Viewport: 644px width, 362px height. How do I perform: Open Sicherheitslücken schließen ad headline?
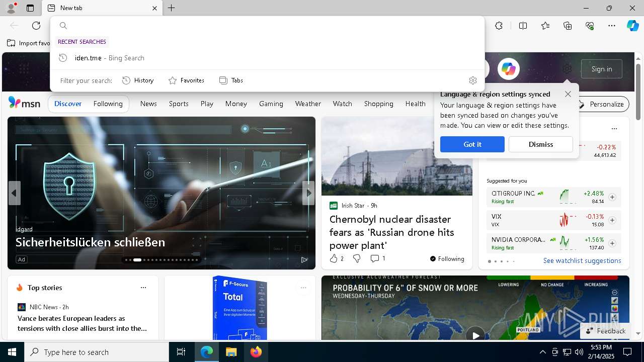[91, 242]
